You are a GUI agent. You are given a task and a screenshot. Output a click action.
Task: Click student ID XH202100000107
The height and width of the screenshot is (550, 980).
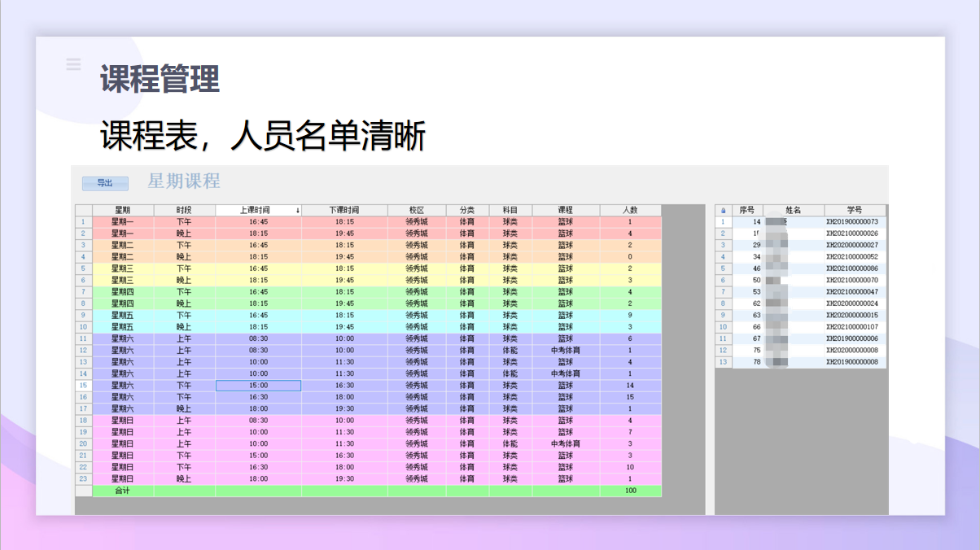(x=852, y=327)
